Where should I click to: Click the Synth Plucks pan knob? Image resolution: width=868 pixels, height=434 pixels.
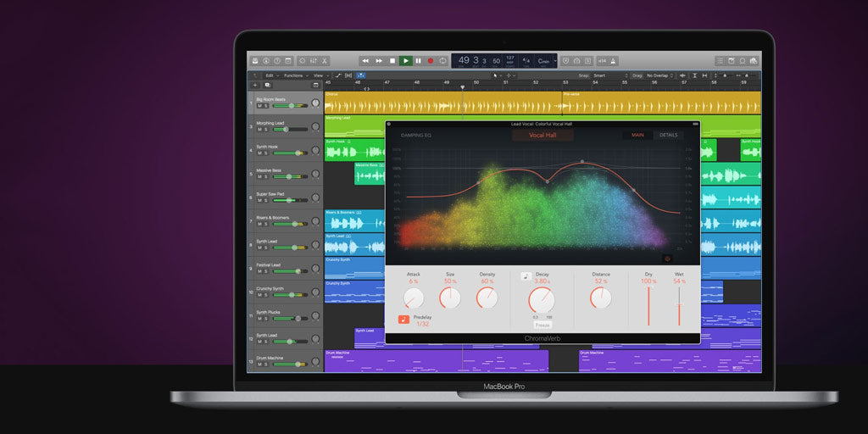click(x=315, y=315)
